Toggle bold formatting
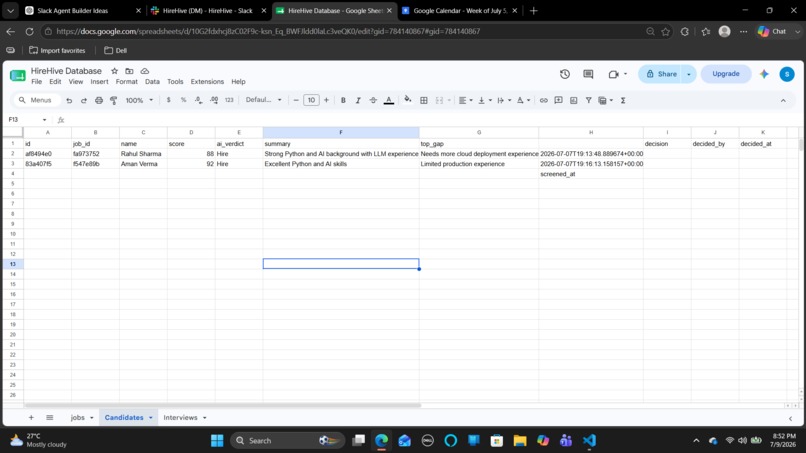This screenshot has width=806, height=453. 343,100
